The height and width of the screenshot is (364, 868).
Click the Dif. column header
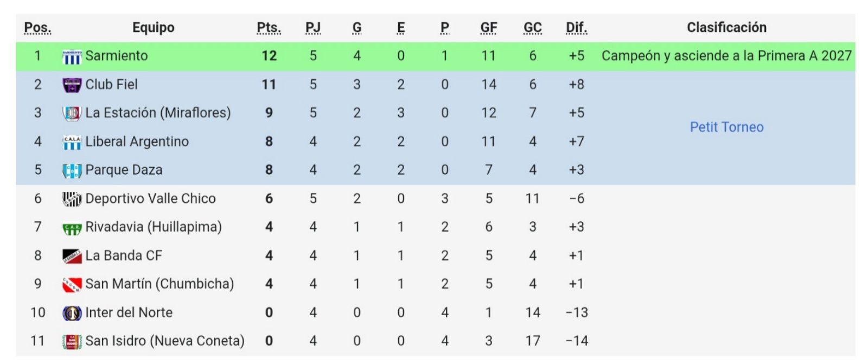577,28
